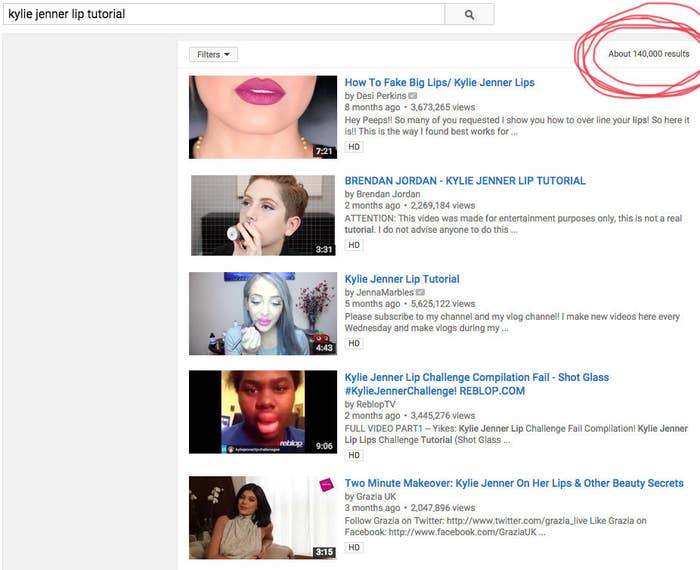Click description 'Follow Grazia on Twitter'
Screen dimensions: 700x570
click(496, 526)
